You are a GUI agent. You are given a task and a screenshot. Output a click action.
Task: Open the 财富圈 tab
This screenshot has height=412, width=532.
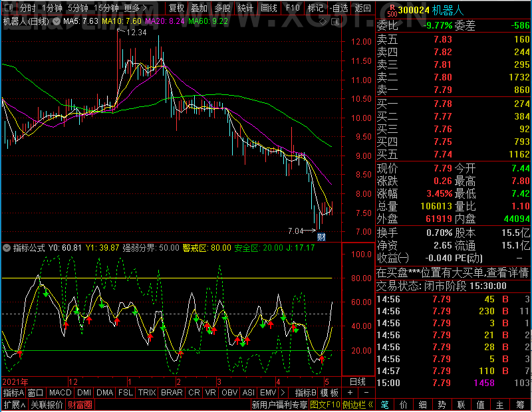click(x=80, y=405)
